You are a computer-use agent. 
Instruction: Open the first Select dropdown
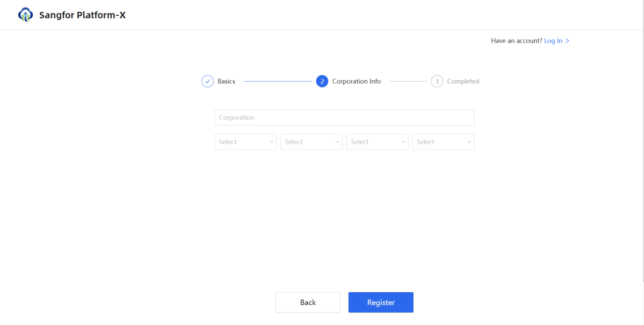click(245, 142)
